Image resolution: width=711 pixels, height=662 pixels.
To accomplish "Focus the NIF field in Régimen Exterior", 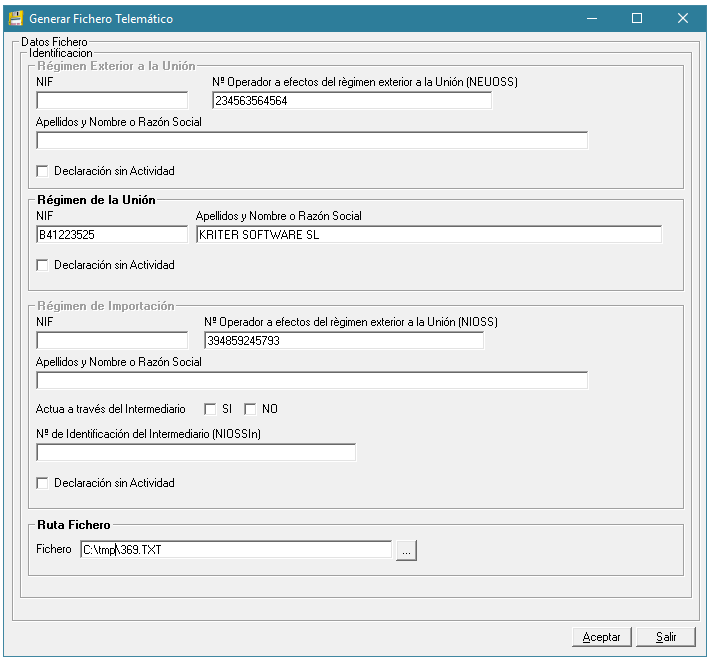I will 112,101.
